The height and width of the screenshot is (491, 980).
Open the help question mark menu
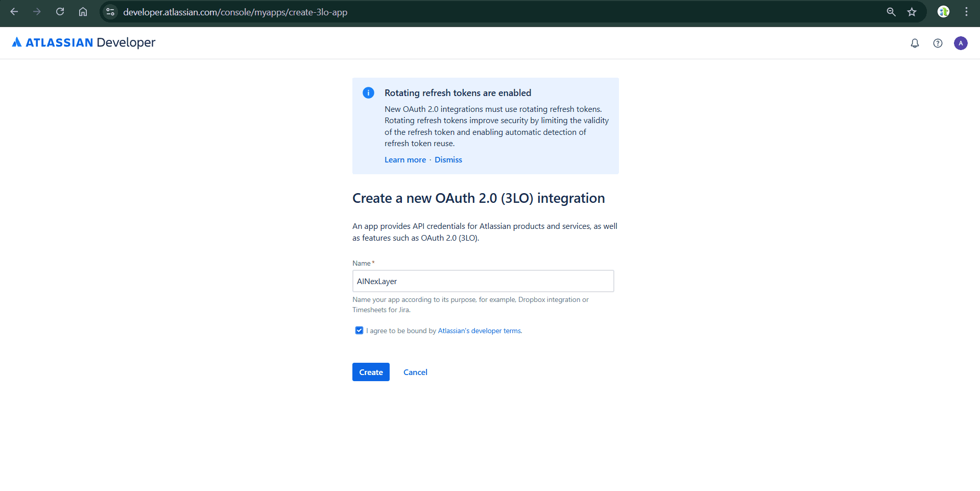click(x=938, y=43)
